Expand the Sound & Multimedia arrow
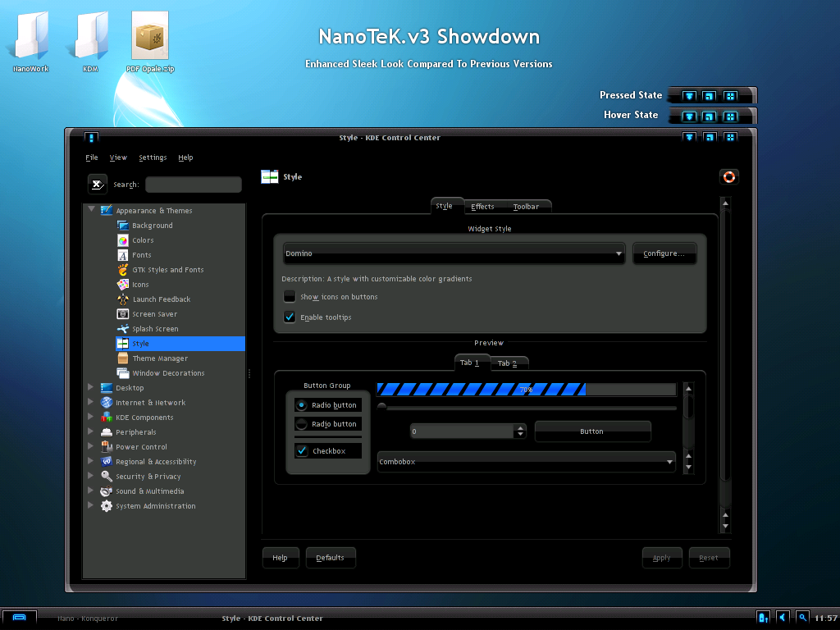Screen dimensions: 840x630 coord(90,490)
